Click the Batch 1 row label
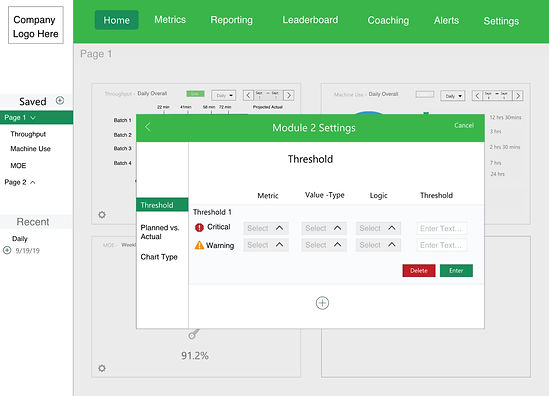The image size is (549, 396). 123,120
